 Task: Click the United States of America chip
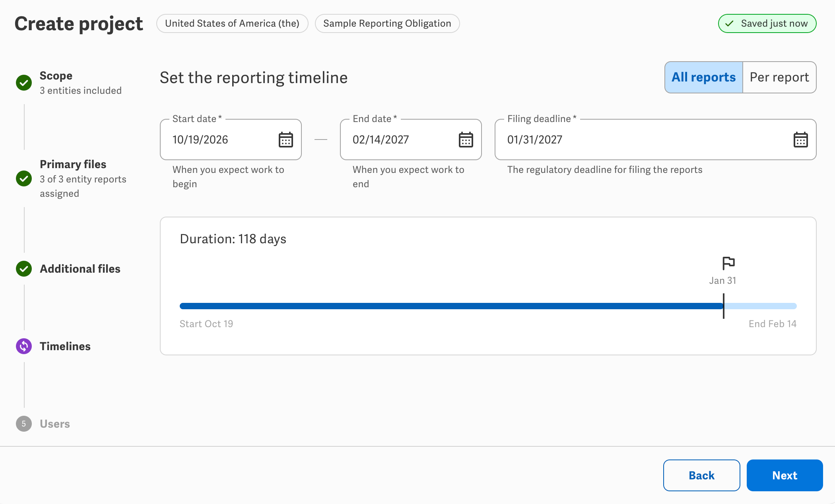232,23
